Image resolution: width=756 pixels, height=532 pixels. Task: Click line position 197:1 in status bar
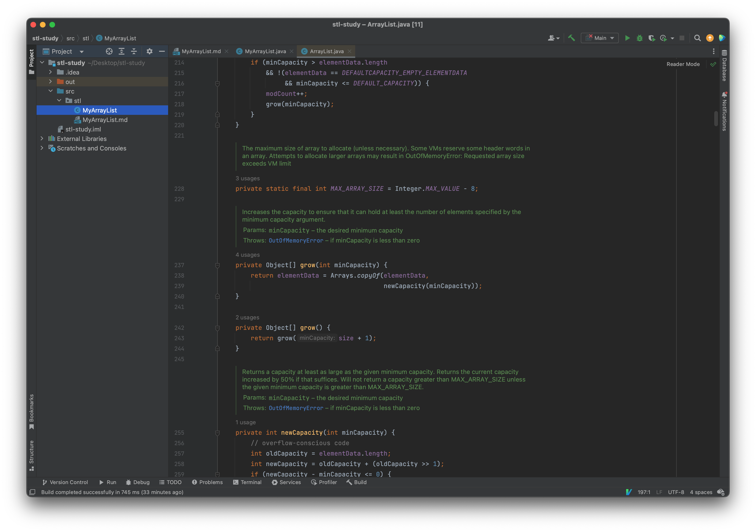644,492
